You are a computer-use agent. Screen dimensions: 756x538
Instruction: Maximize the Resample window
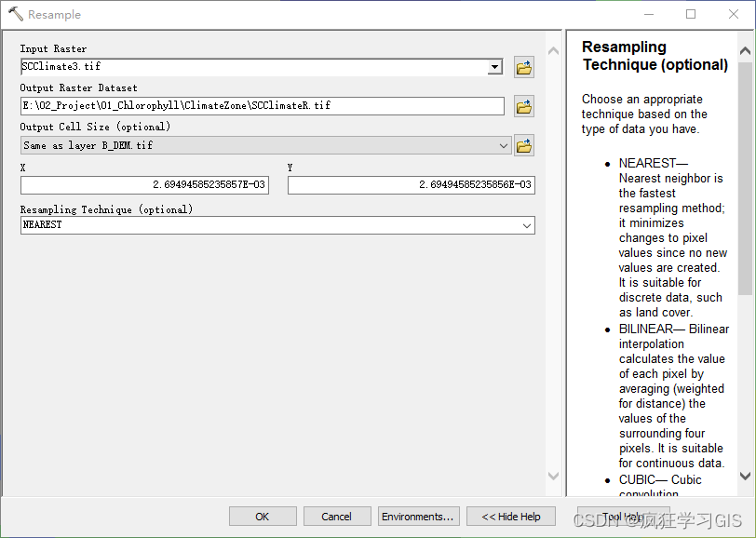691,14
